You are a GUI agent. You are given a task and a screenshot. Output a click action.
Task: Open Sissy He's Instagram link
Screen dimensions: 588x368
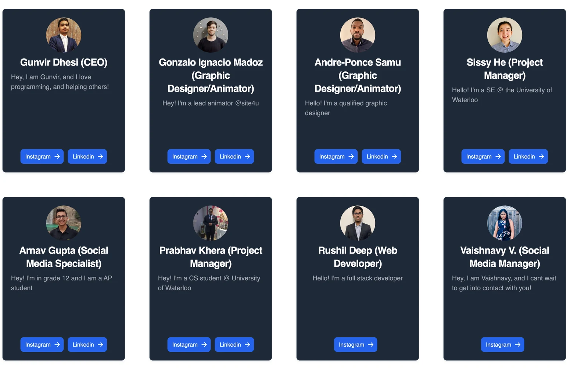[483, 156]
